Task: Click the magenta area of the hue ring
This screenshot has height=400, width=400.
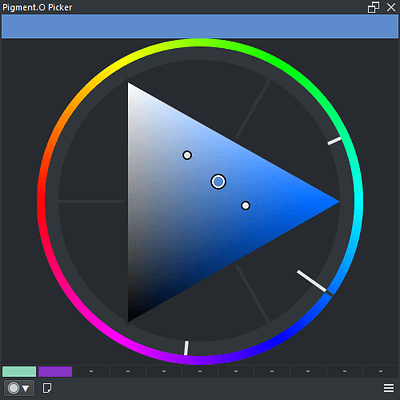Action: [x=120, y=339]
